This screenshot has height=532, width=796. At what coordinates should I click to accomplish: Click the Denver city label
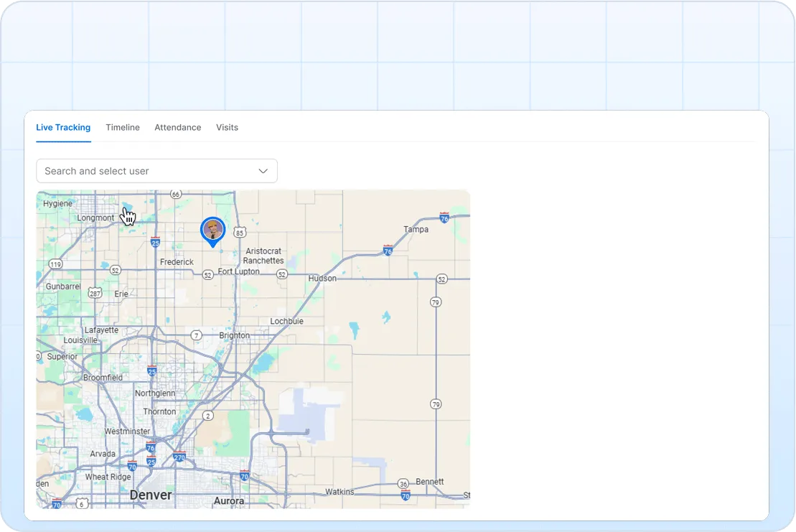(151, 495)
